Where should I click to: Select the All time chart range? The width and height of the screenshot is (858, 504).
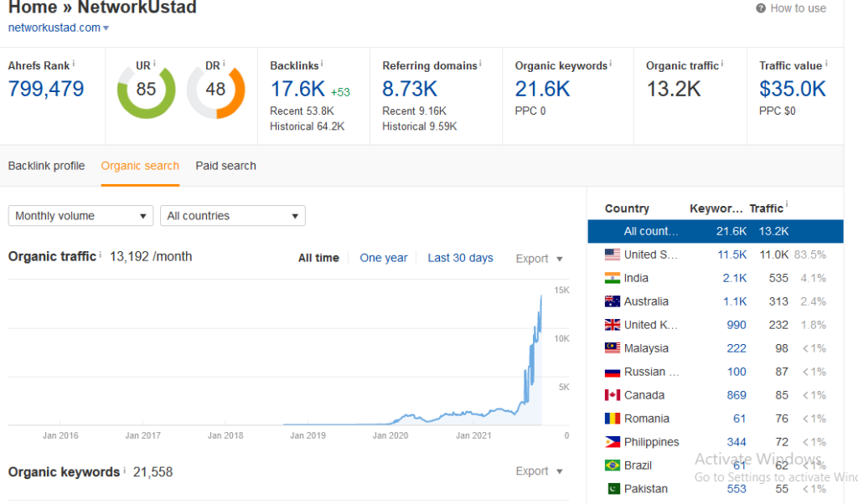point(318,258)
